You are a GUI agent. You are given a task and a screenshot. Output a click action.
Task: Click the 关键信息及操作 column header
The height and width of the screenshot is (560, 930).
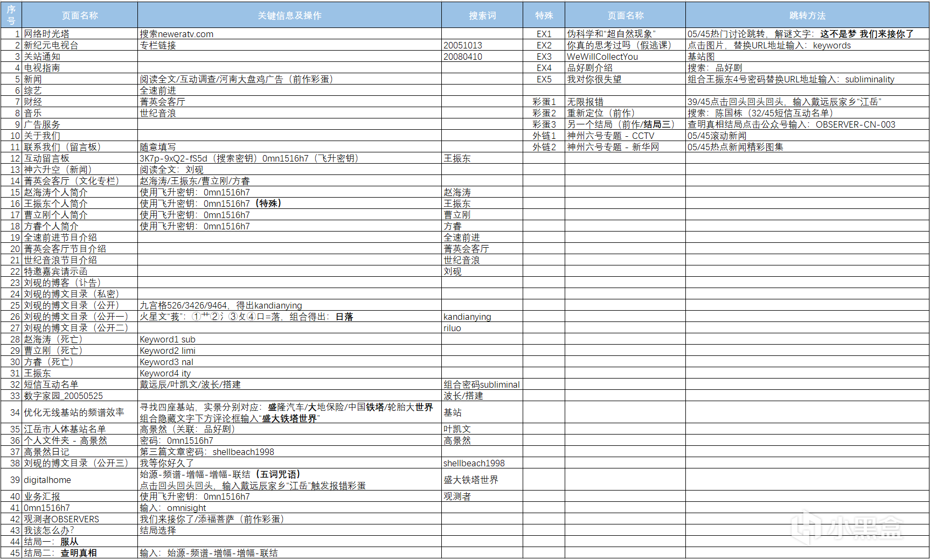pos(289,16)
